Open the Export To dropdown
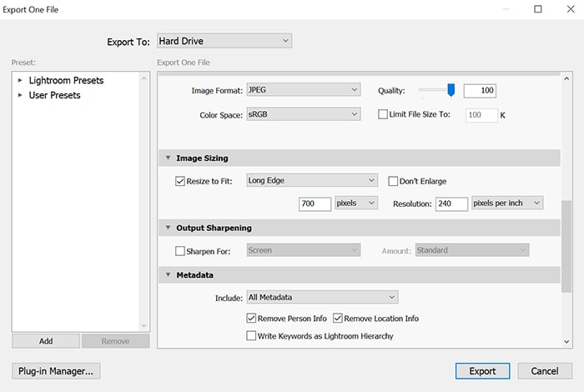The height and width of the screenshot is (392, 584). [224, 41]
